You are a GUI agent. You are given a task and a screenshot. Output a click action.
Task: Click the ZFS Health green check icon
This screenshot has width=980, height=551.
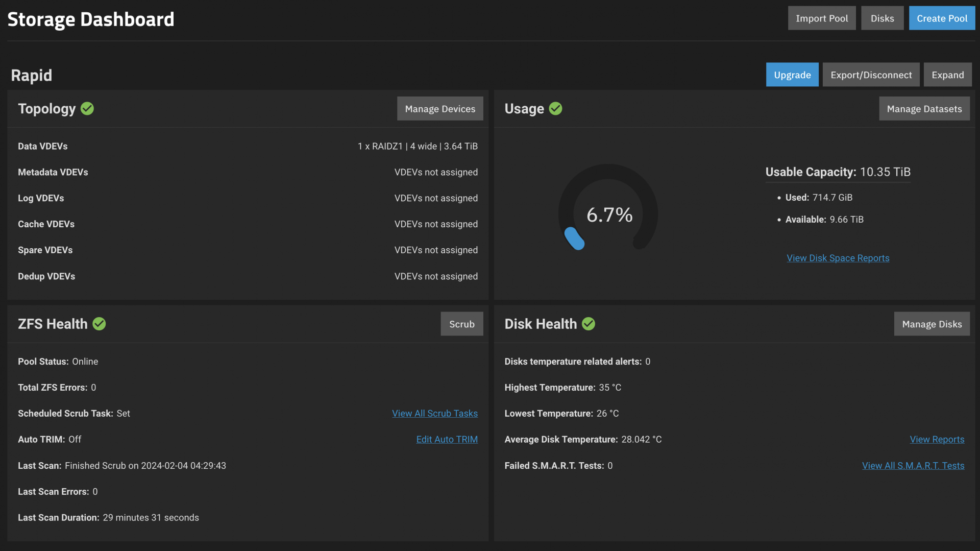coord(99,324)
